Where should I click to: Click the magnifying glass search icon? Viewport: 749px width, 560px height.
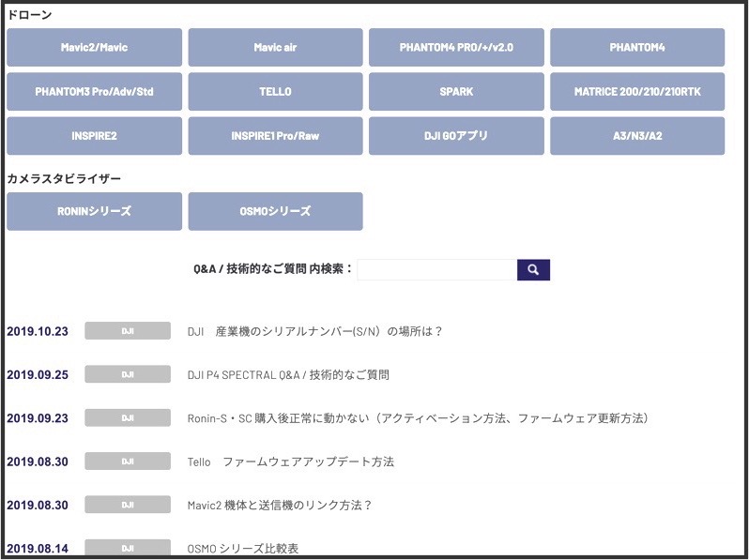(x=533, y=269)
